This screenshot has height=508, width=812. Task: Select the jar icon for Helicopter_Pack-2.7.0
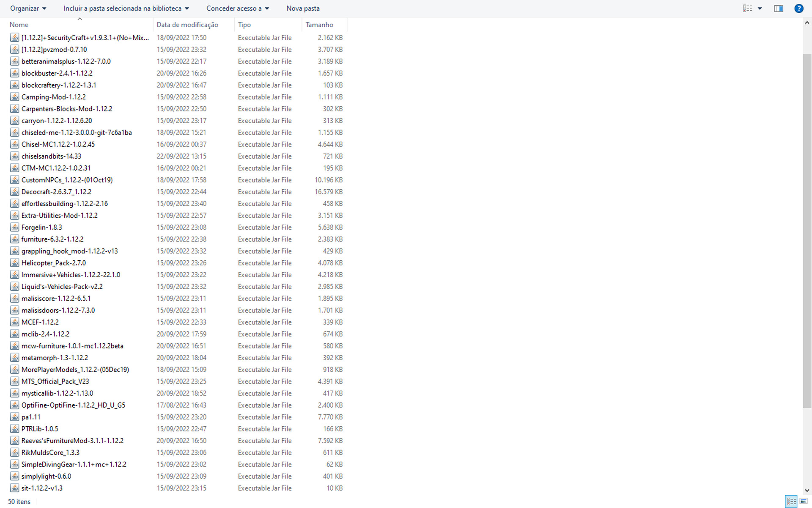tap(15, 263)
